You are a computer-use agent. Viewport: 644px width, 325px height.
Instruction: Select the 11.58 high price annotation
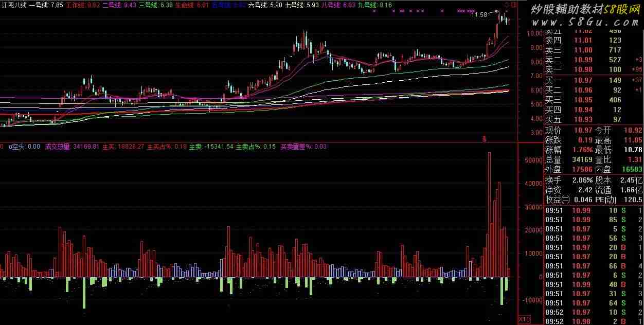[479, 15]
